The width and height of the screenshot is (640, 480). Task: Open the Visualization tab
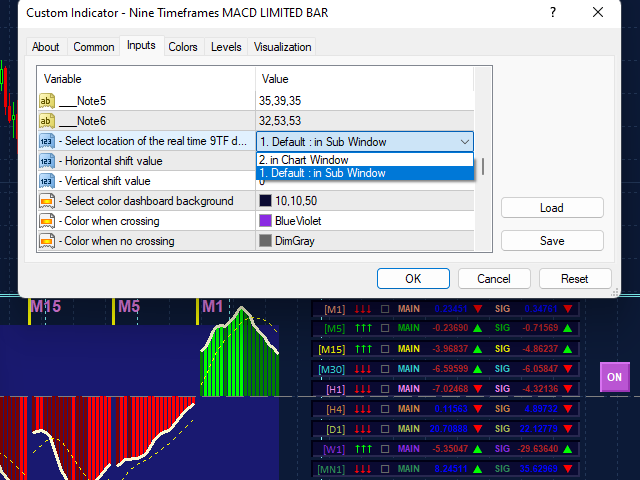tap(282, 47)
